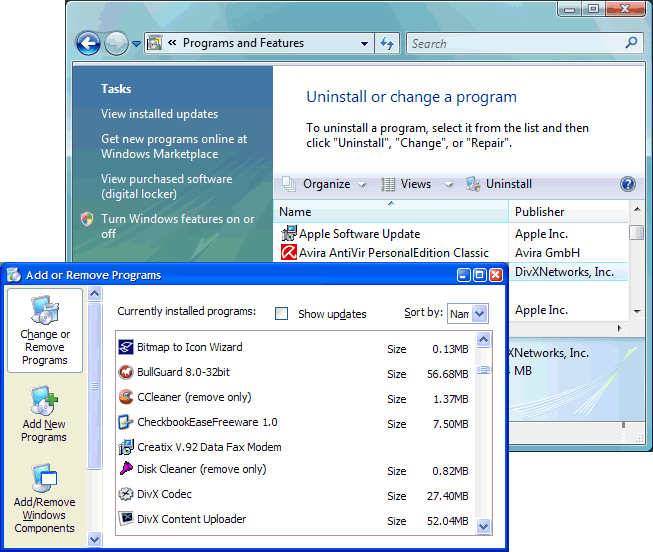Select Add New Programs sidebar button

[44, 414]
